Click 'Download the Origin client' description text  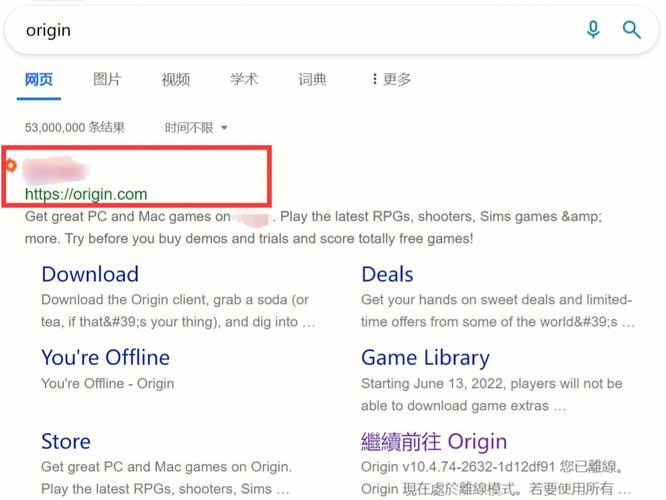click(178, 311)
